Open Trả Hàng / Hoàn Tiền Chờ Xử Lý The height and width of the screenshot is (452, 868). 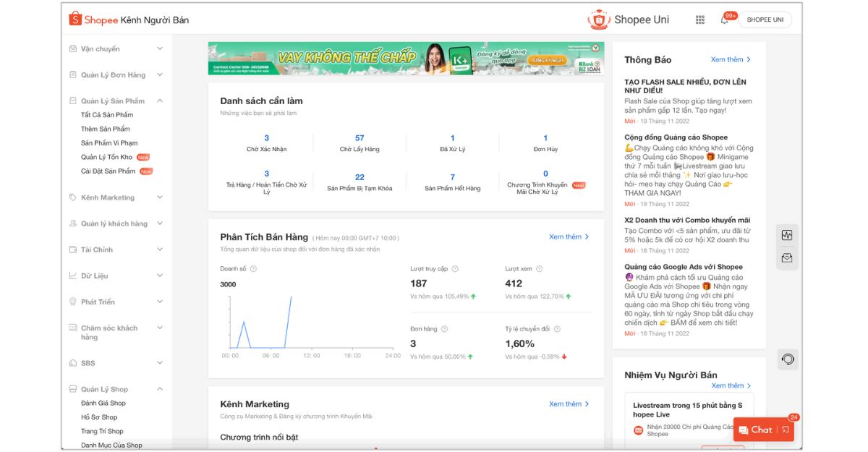(x=266, y=183)
